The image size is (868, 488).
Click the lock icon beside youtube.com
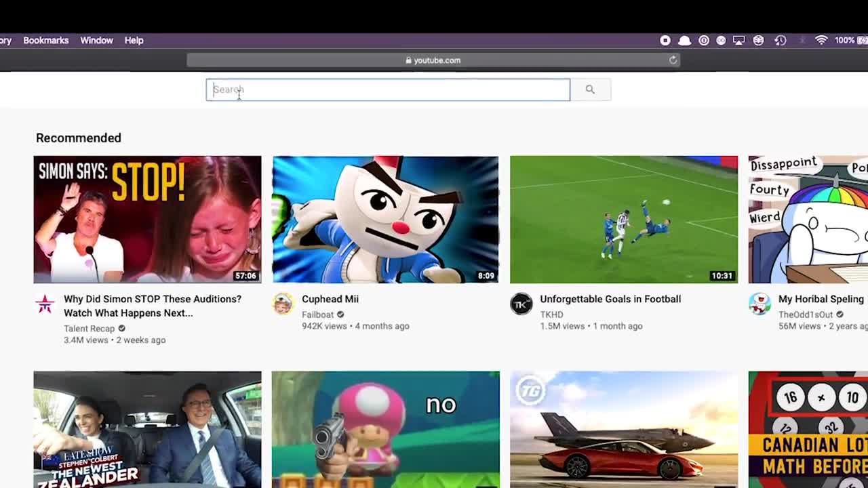pos(408,60)
